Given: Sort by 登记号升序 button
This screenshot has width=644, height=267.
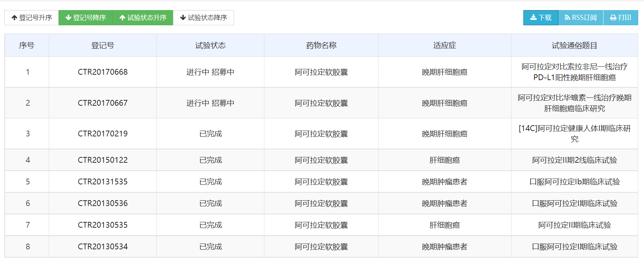Looking at the screenshot, I should coord(31,18).
